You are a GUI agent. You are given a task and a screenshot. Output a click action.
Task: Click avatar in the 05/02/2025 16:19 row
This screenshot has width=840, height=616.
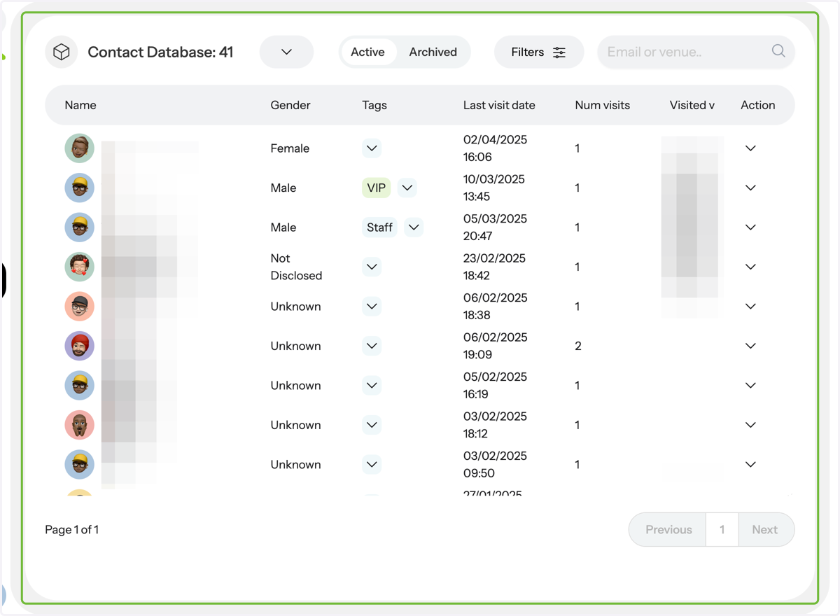tap(80, 386)
